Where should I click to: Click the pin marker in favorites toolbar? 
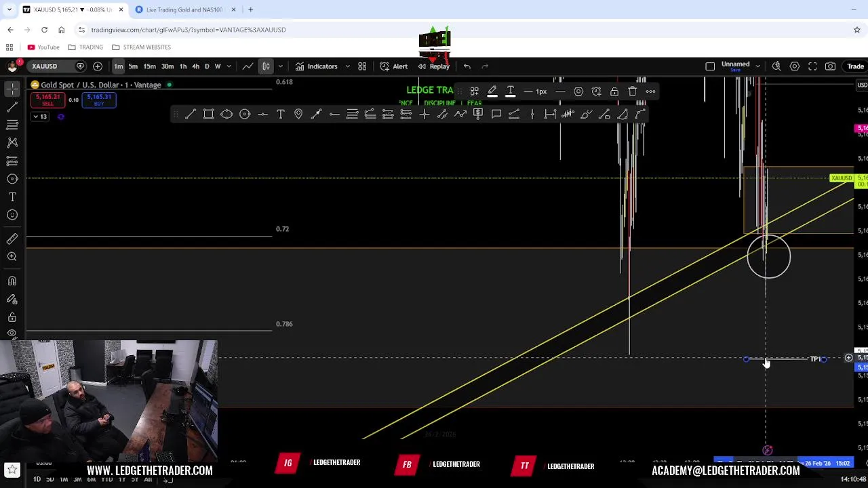pyautogui.click(x=298, y=114)
